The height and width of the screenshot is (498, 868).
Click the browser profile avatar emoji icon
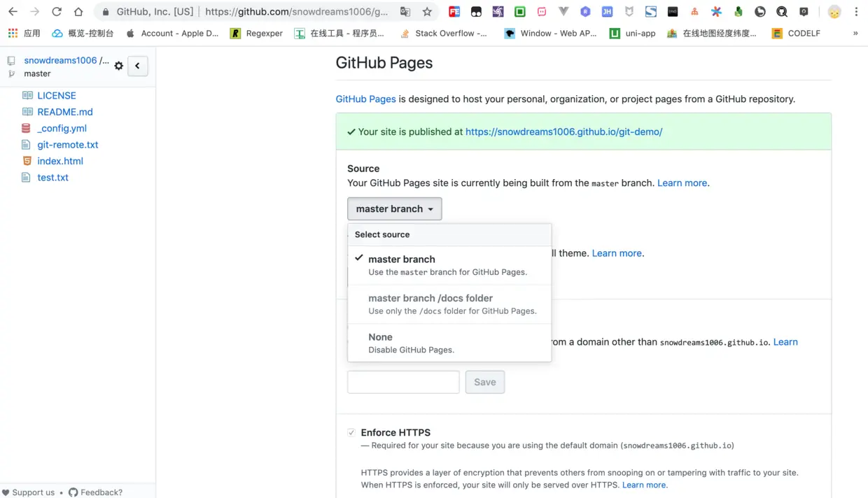pyautogui.click(x=834, y=11)
